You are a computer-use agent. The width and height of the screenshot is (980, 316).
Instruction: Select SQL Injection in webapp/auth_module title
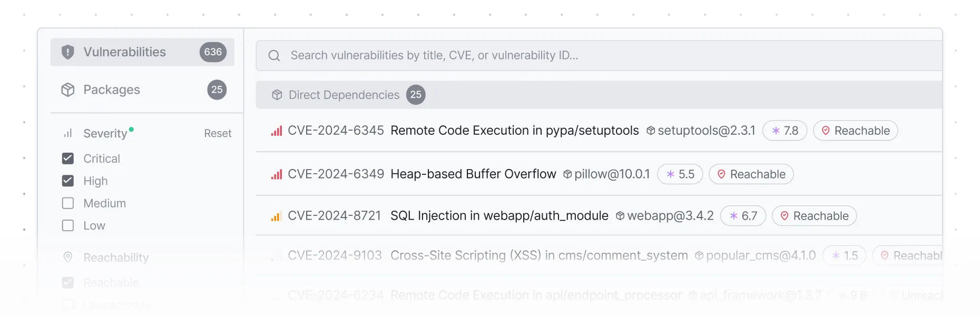pyautogui.click(x=499, y=216)
